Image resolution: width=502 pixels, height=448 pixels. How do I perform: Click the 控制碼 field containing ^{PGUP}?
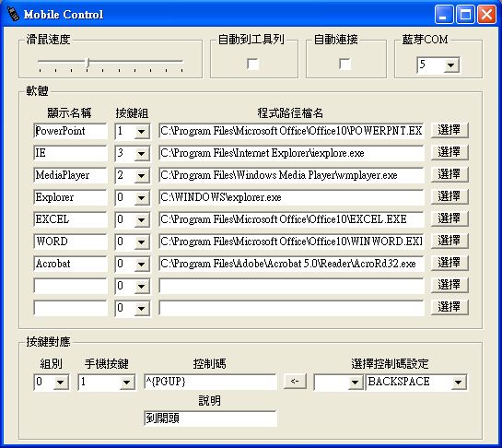coord(210,382)
